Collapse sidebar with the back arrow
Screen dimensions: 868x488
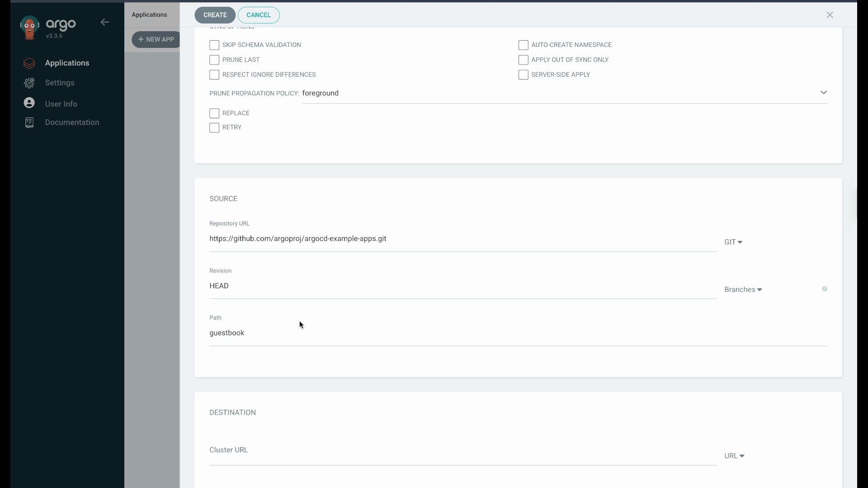click(105, 22)
